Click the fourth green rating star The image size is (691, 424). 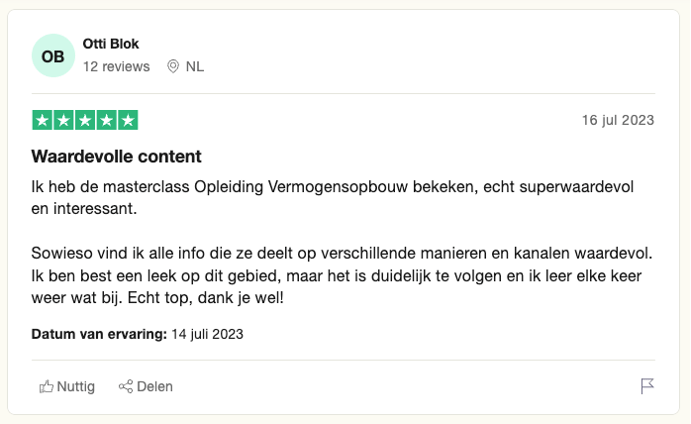click(x=106, y=120)
